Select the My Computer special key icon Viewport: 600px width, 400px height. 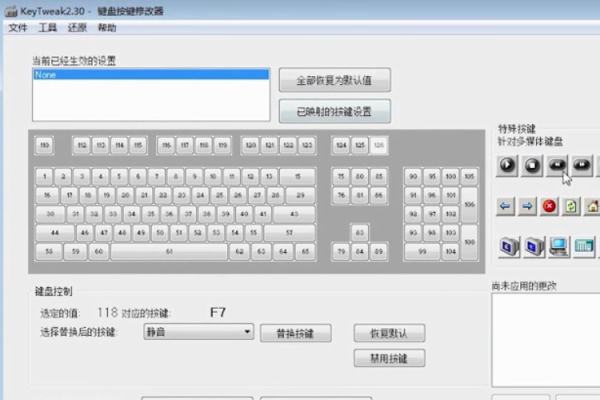click(560, 244)
